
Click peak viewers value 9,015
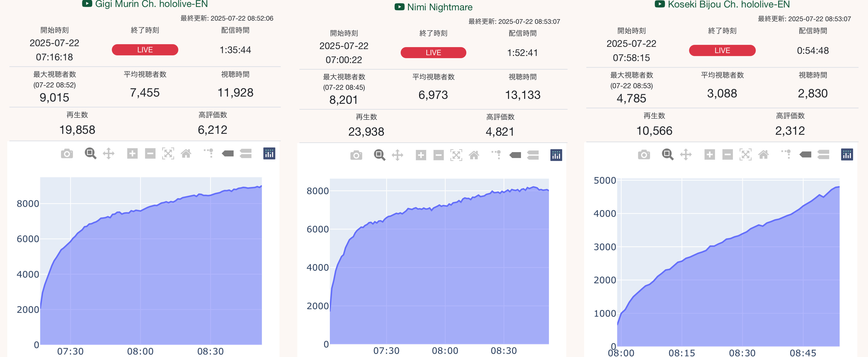tap(54, 97)
